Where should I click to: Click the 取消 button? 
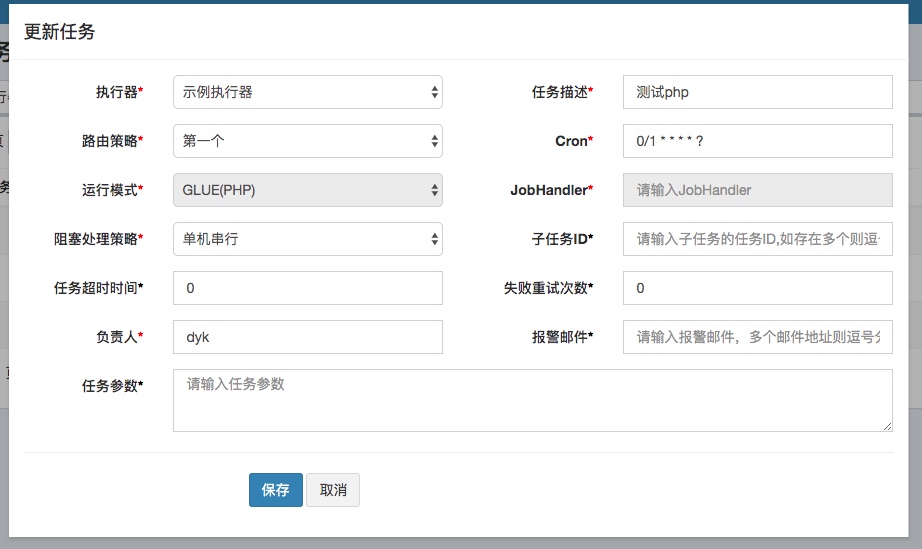[333, 490]
